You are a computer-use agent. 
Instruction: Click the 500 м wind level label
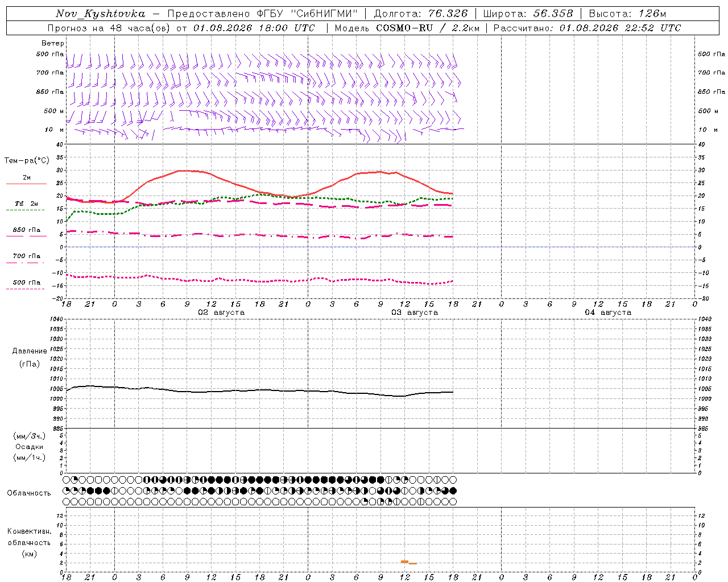pyautogui.click(x=54, y=111)
